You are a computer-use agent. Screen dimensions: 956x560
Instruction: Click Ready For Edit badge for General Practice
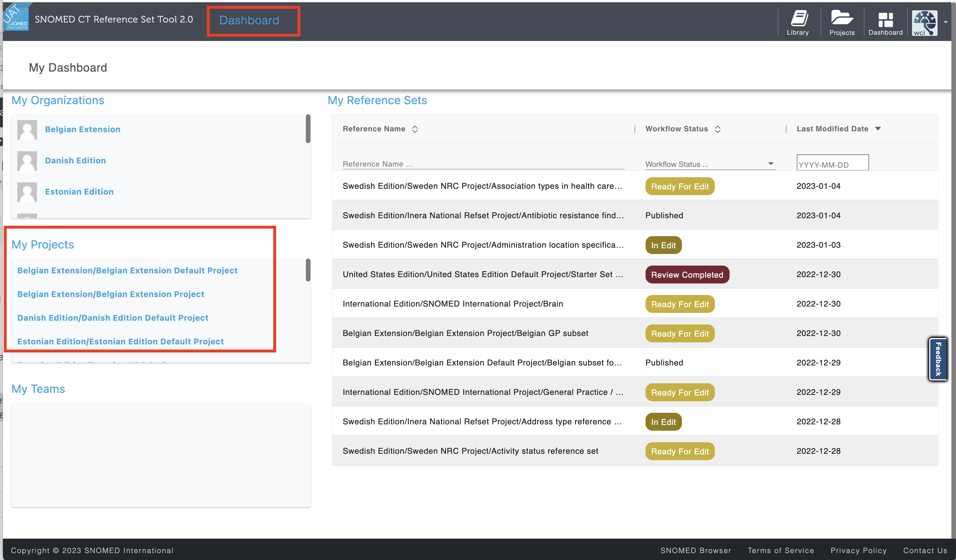click(x=680, y=392)
